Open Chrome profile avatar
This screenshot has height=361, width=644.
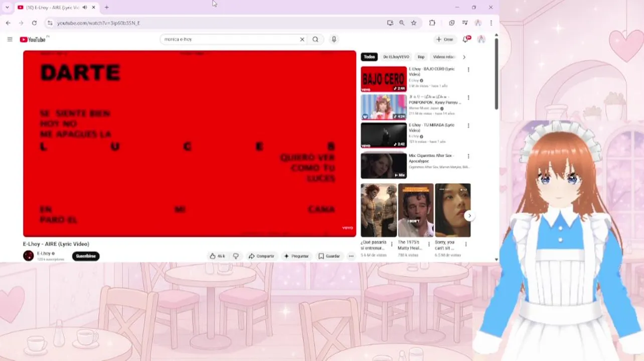point(478,23)
